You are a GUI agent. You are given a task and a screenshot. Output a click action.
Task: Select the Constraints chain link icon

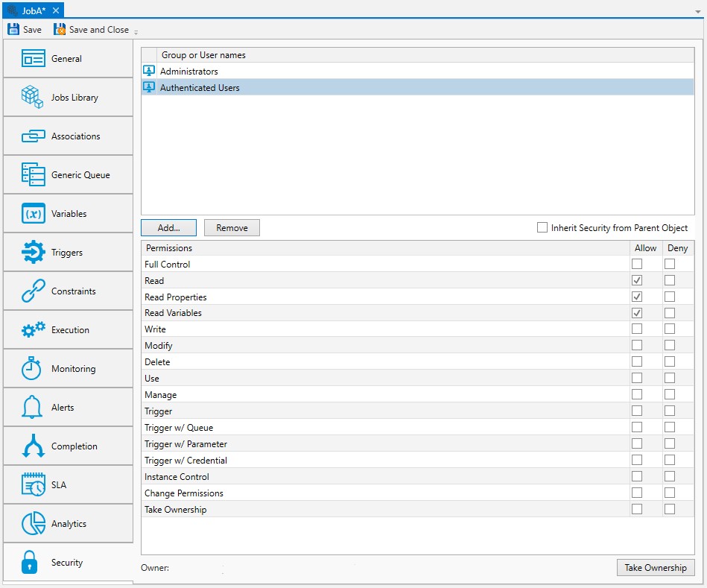[x=33, y=291]
